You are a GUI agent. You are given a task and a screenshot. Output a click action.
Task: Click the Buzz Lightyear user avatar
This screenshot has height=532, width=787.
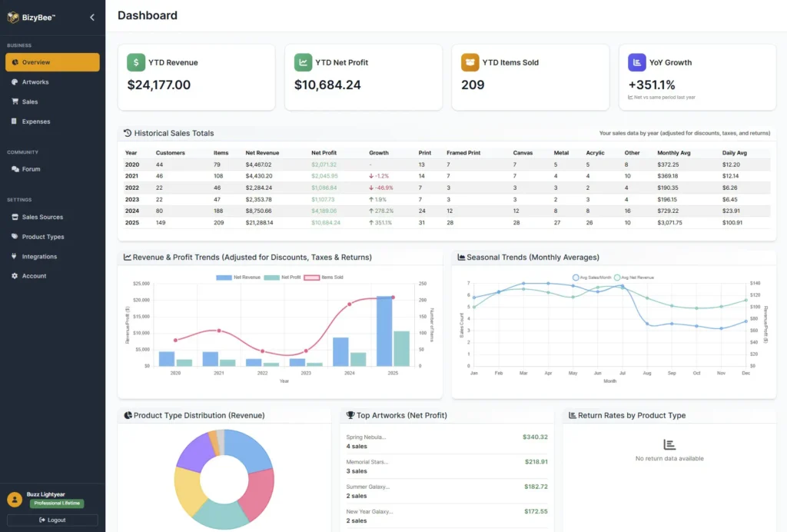pos(14,499)
